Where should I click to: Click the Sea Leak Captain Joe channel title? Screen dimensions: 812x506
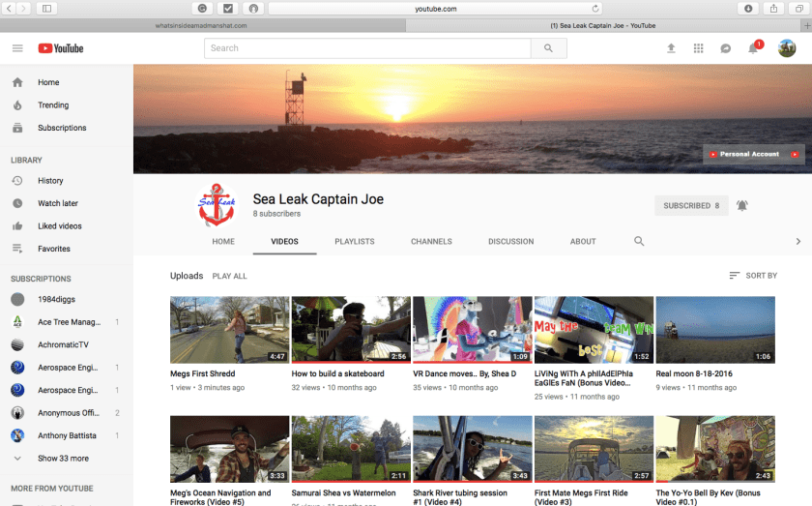[318, 199]
